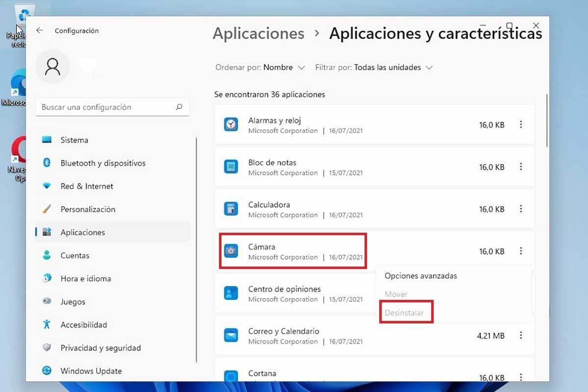Click the Juegos controller icon

tap(47, 301)
